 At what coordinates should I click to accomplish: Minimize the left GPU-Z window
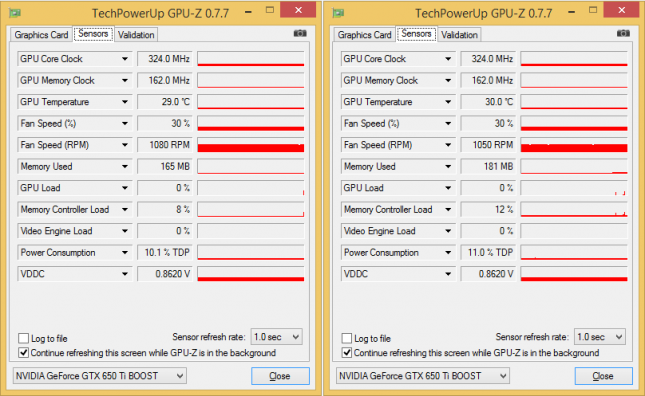pos(248,12)
